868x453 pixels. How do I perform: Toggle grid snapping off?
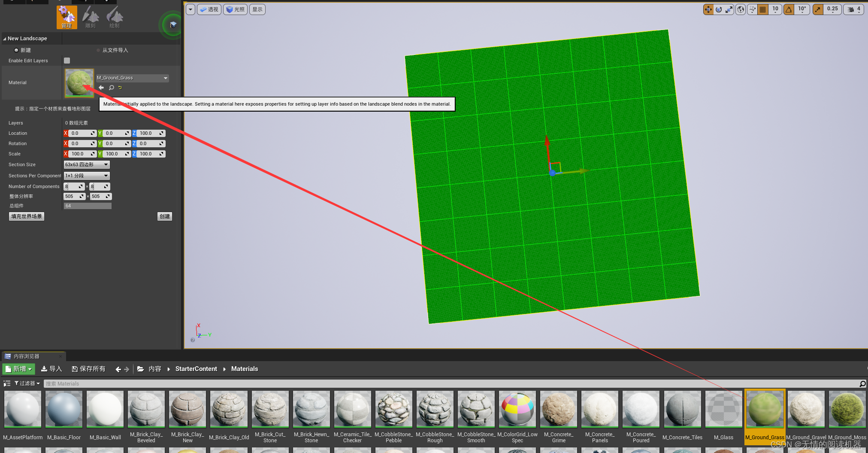(763, 9)
